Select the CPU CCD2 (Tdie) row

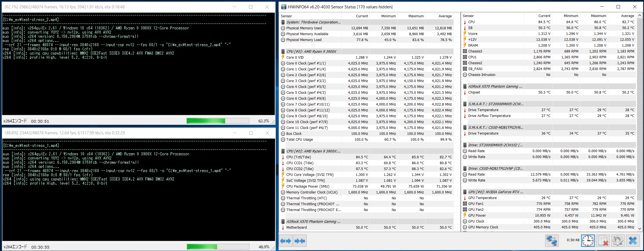coord(366,169)
